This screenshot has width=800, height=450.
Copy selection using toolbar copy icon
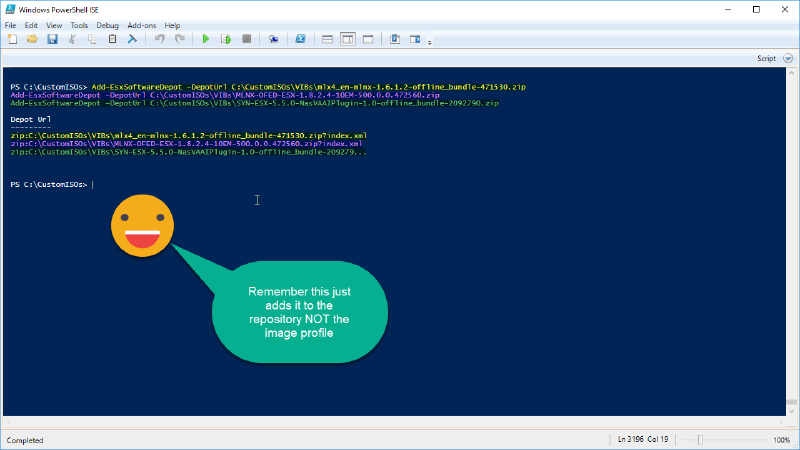point(92,39)
